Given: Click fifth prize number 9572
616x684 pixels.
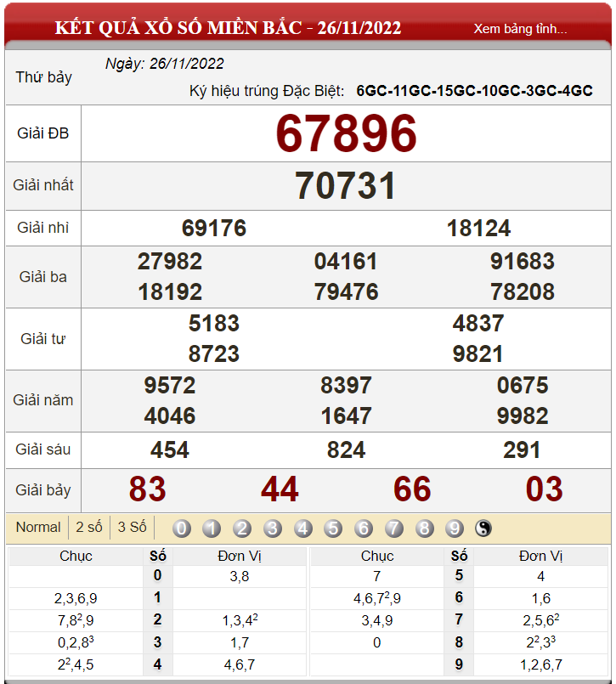Looking at the screenshot, I should (x=170, y=385).
